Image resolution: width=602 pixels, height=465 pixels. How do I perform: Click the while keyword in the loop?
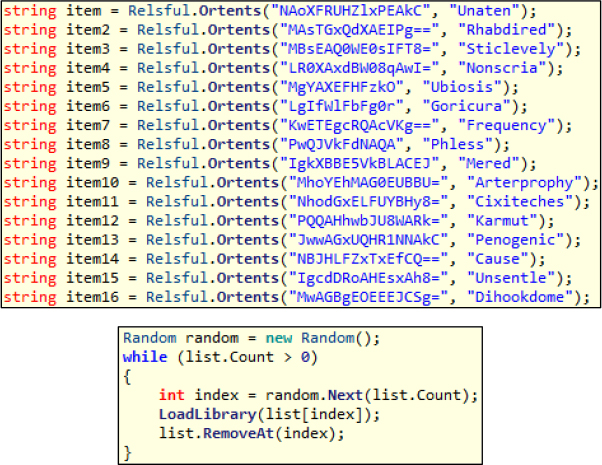tap(142, 357)
